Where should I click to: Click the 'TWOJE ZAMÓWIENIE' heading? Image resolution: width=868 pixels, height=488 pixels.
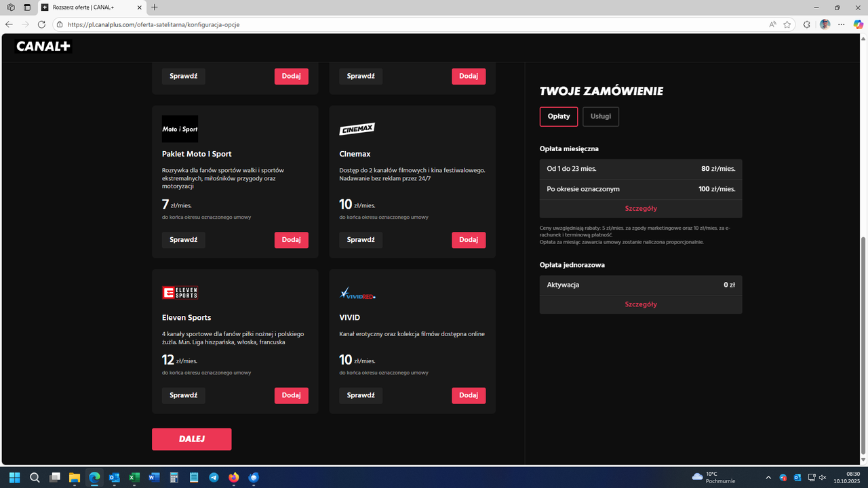[x=601, y=91]
